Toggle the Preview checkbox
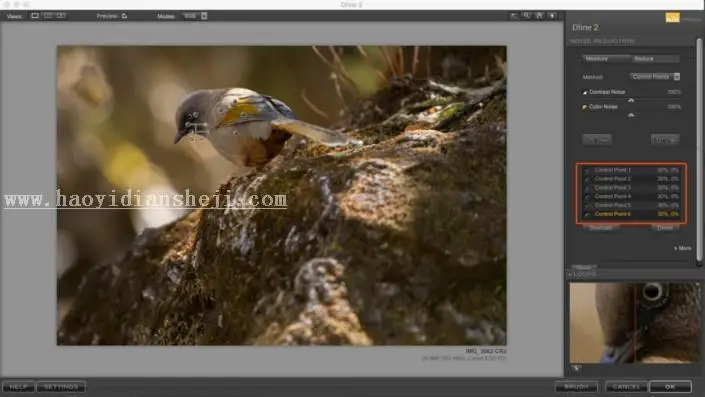 tap(125, 16)
